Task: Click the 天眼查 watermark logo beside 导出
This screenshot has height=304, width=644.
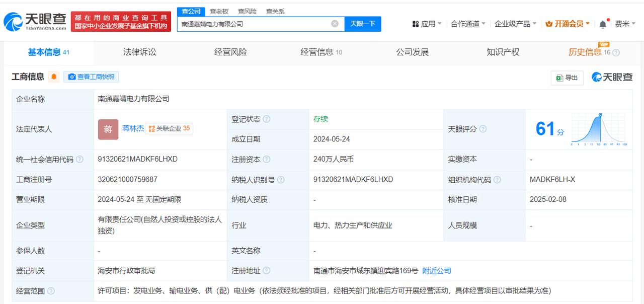Action: pos(612,77)
